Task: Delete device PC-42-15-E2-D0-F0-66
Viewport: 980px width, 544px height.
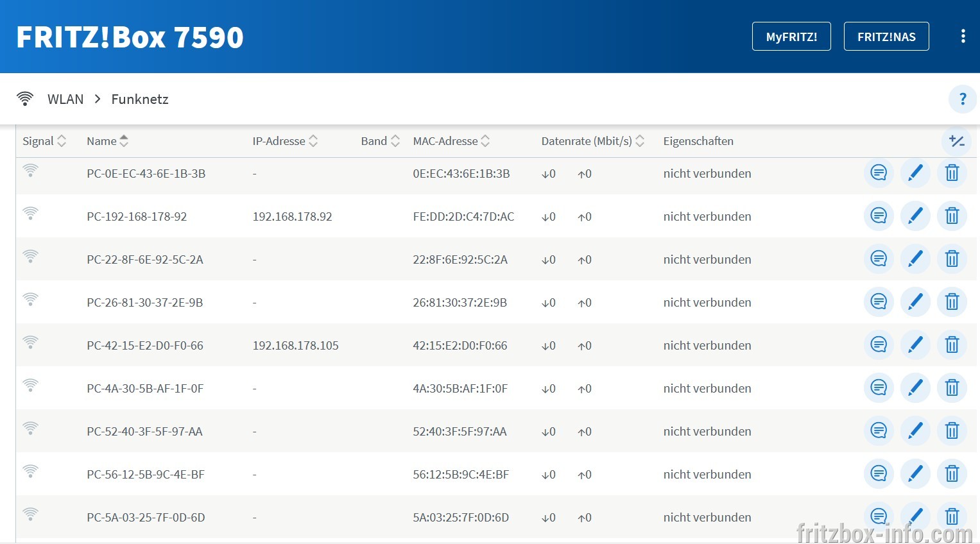Action: [952, 345]
